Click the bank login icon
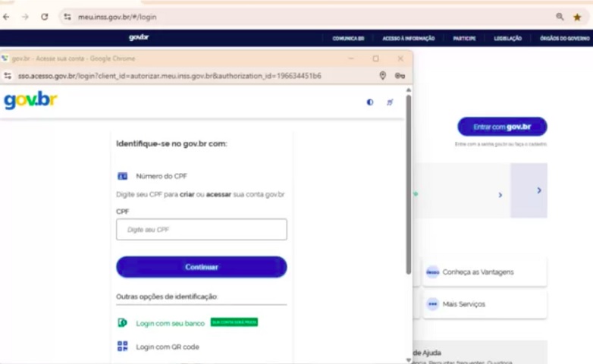The image size is (593, 364). click(x=122, y=323)
